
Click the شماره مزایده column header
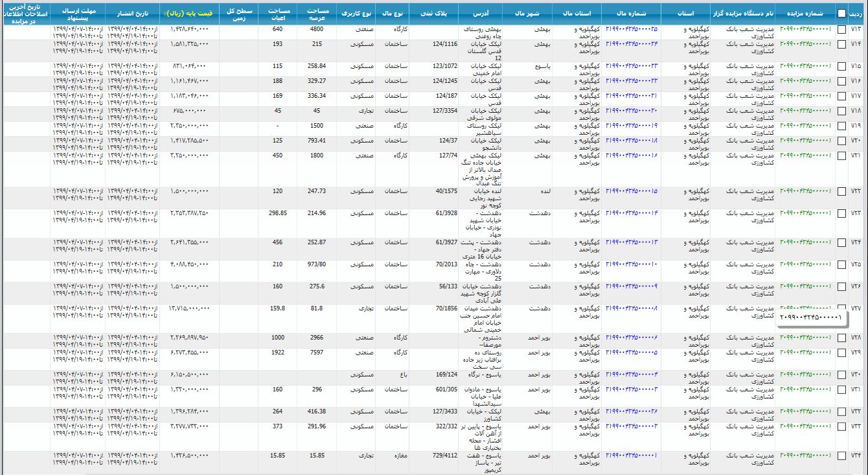[805, 14]
